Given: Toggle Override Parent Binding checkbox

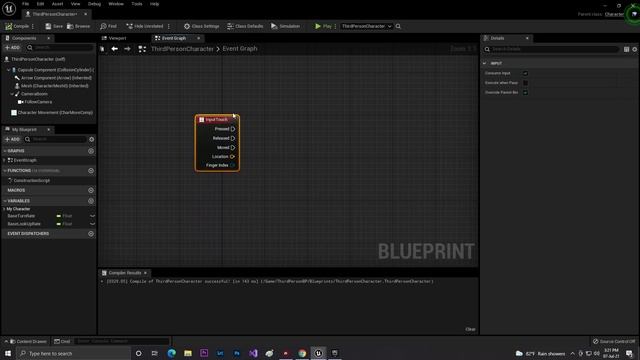Looking at the screenshot, I should pyautogui.click(x=525, y=93).
